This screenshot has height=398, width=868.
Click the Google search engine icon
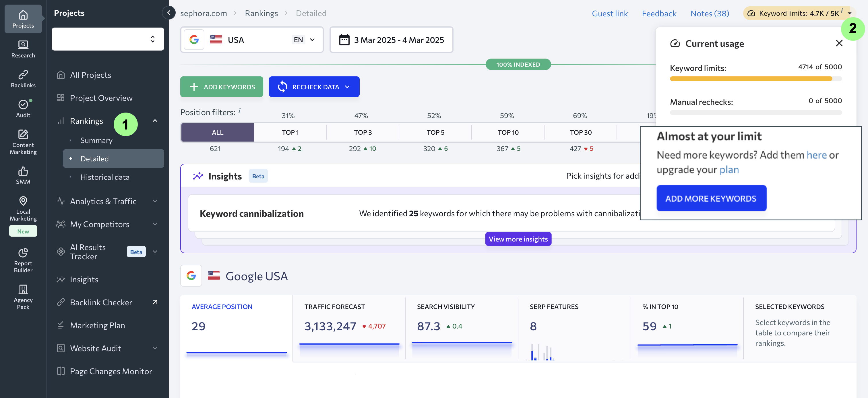[194, 40]
